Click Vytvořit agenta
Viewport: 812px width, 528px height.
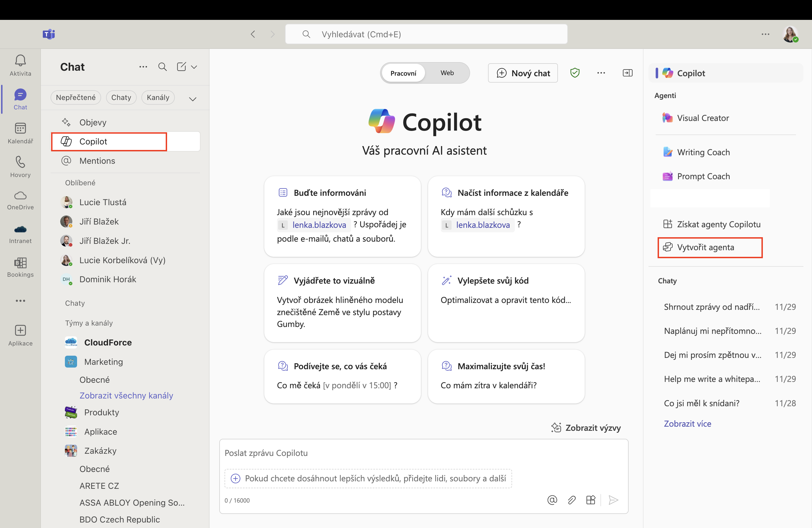pyautogui.click(x=710, y=247)
